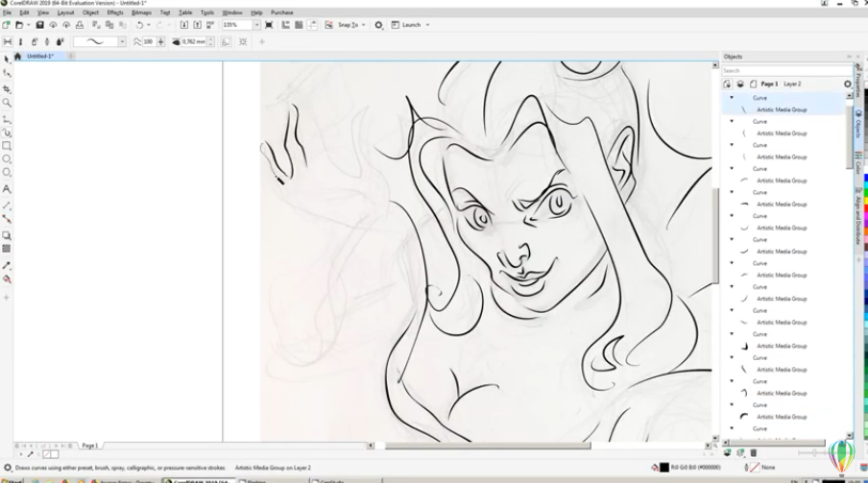Open the Snap To dropdown
This screenshot has width=868, height=483.
347,25
